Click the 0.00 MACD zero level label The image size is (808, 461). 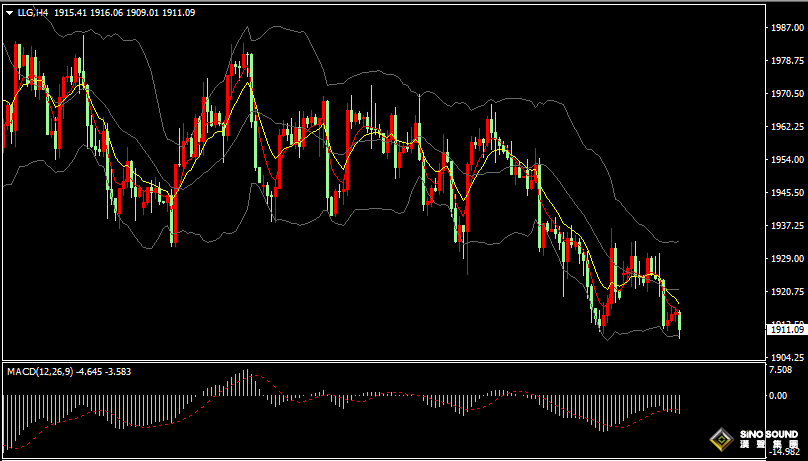pyautogui.click(x=776, y=395)
